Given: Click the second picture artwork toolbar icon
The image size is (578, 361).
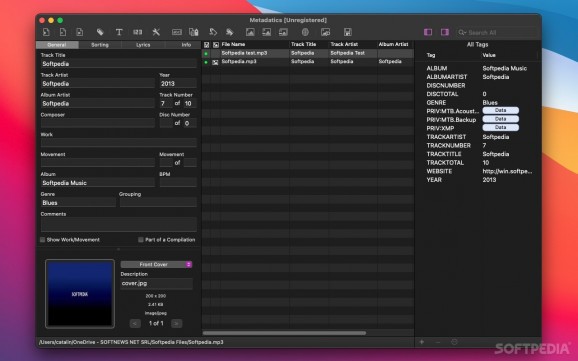Looking at the screenshot, I should [267, 32].
